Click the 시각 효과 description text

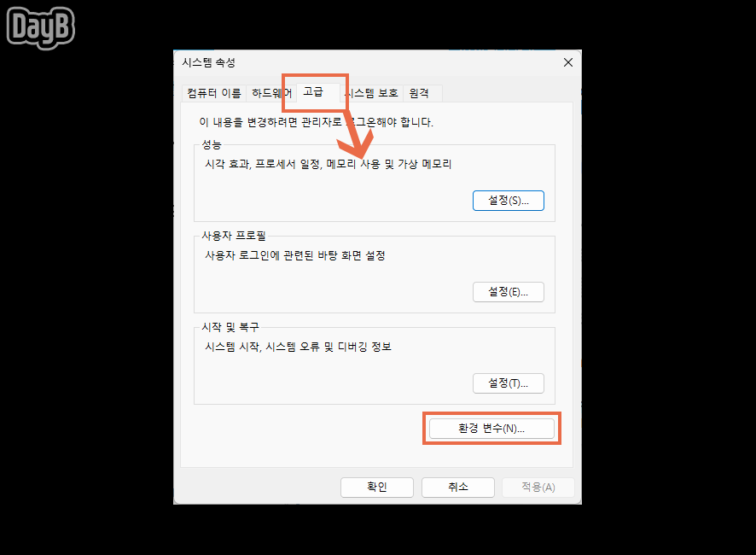[327, 164]
